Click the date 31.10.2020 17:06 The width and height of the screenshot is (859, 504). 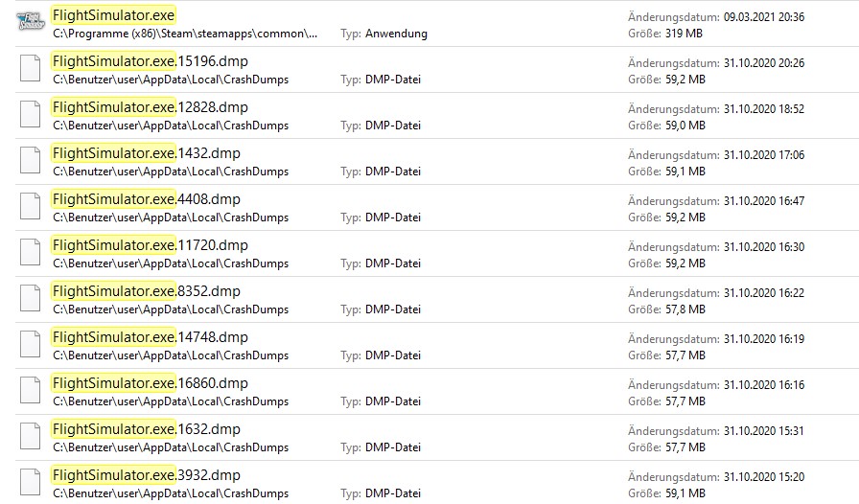[x=764, y=155]
